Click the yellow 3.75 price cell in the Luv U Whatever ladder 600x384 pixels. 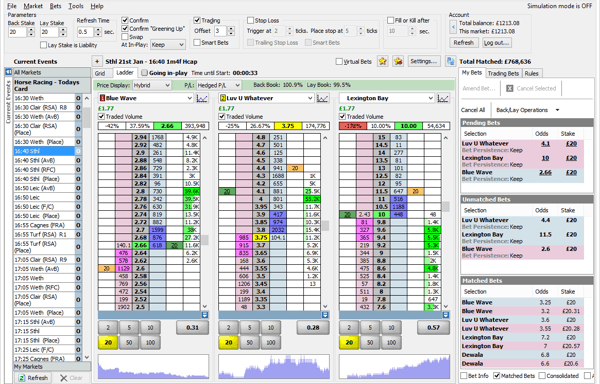pos(261,238)
